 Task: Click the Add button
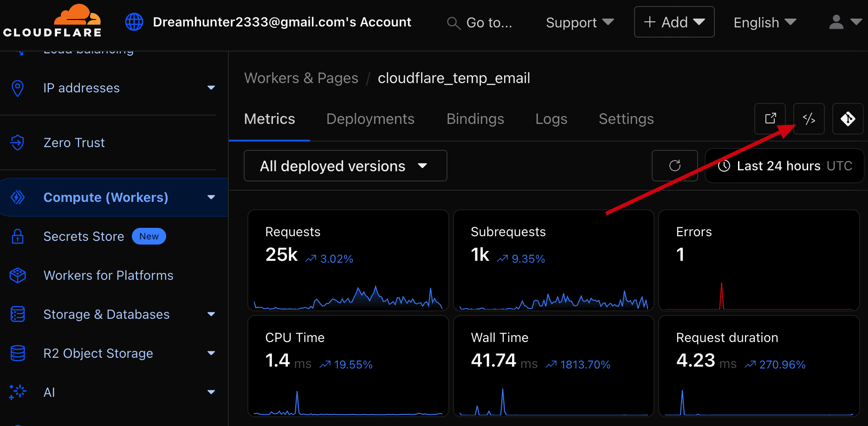(x=674, y=22)
